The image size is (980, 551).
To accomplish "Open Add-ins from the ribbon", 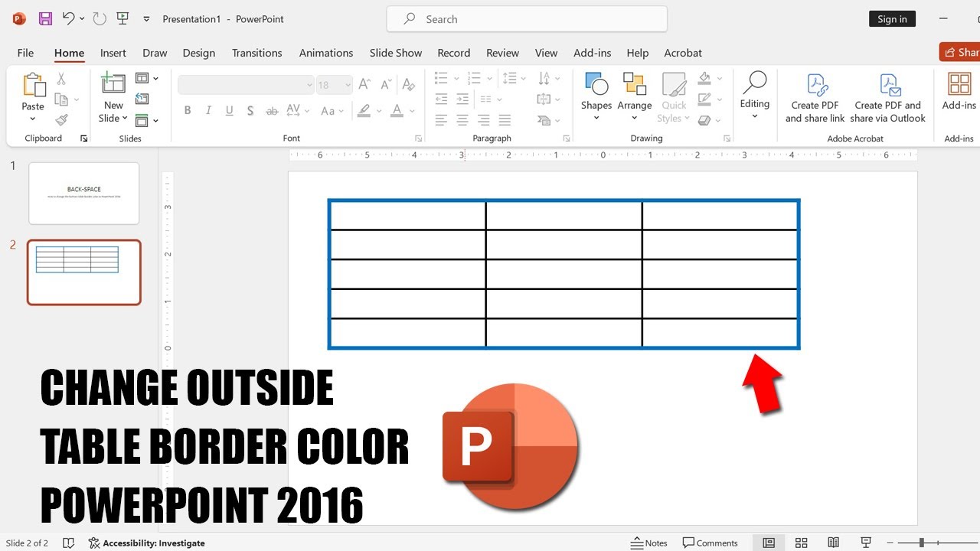I will (x=959, y=92).
